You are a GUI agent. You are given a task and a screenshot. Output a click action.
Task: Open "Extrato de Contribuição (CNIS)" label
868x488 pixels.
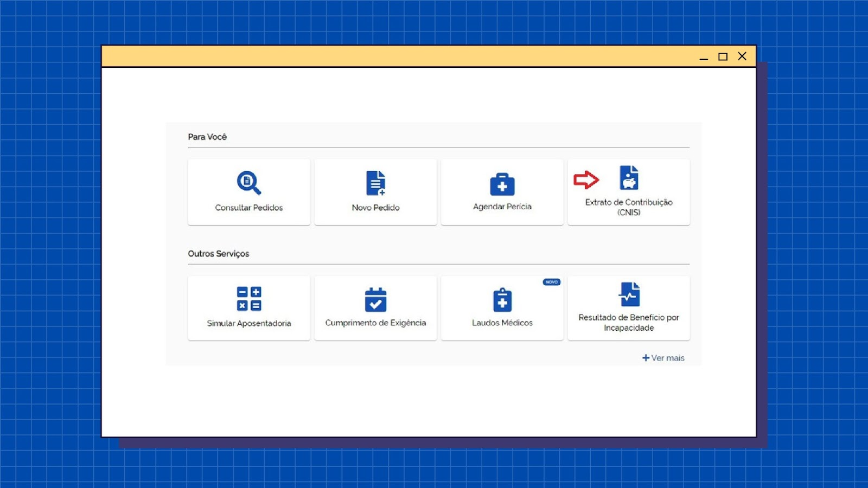pyautogui.click(x=629, y=207)
